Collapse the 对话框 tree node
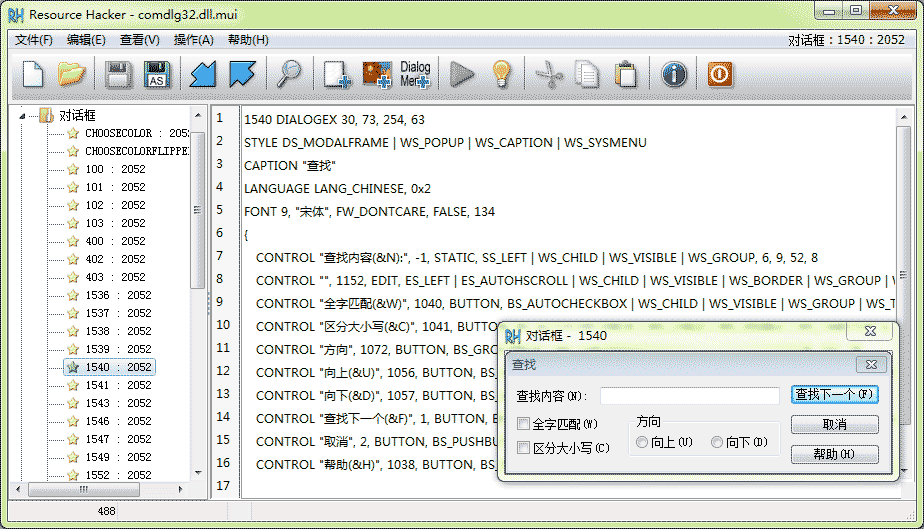The width and height of the screenshot is (924, 529). tap(23, 115)
